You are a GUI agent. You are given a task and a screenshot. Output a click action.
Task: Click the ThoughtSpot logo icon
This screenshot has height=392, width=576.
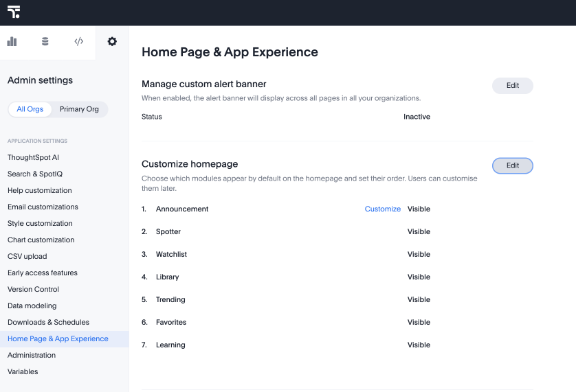(x=14, y=12)
